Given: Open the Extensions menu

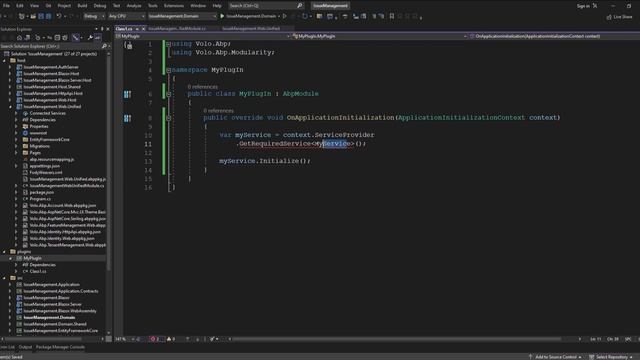Looking at the screenshot, I should pyautogui.click(x=173, y=6).
